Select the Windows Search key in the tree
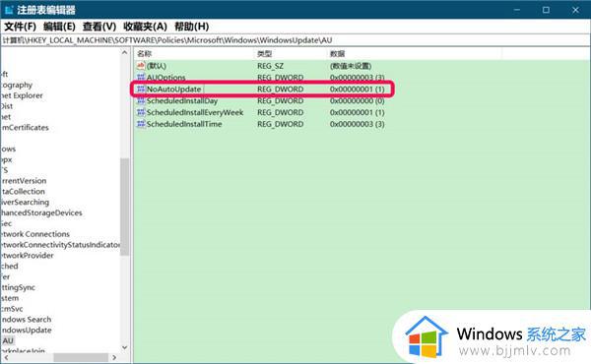Viewport: 591px width, 364px height. pyautogui.click(x=26, y=320)
